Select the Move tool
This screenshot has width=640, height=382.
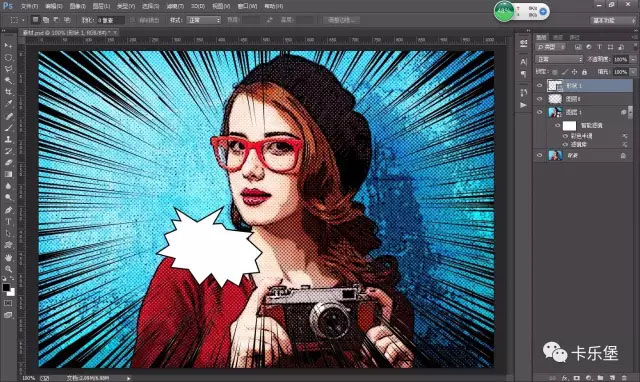tap(8, 45)
